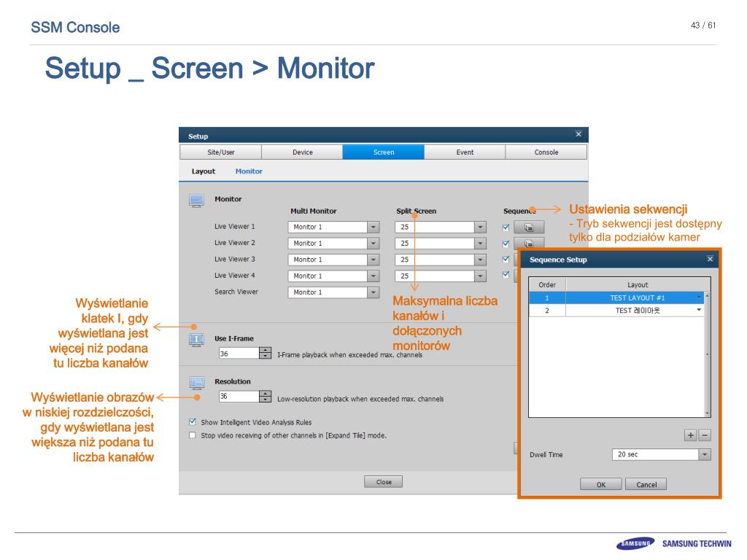Remove a layout with the minus button
Image resolution: width=747 pixels, height=560 pixels.
pyautogui.click(x=705, y=435)
